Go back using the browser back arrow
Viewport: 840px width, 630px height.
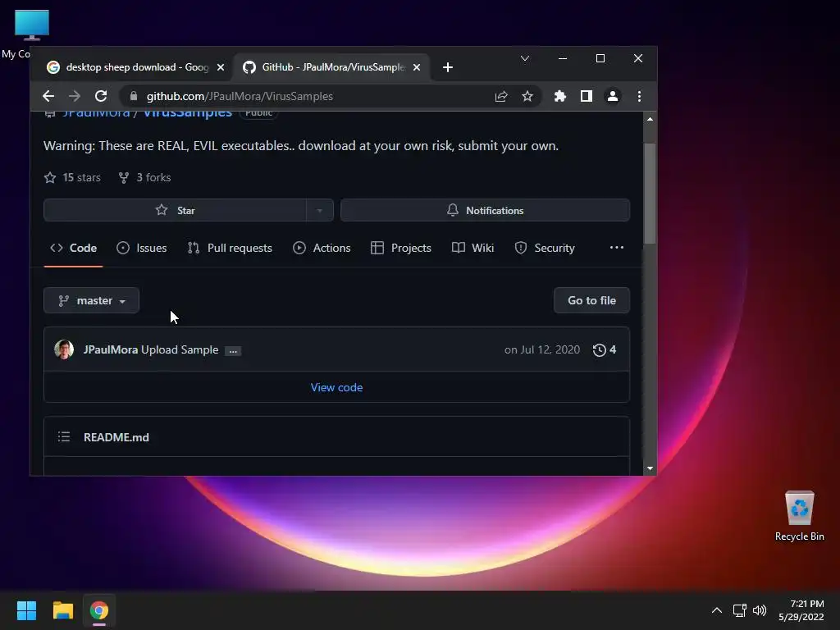click(48, 96)
